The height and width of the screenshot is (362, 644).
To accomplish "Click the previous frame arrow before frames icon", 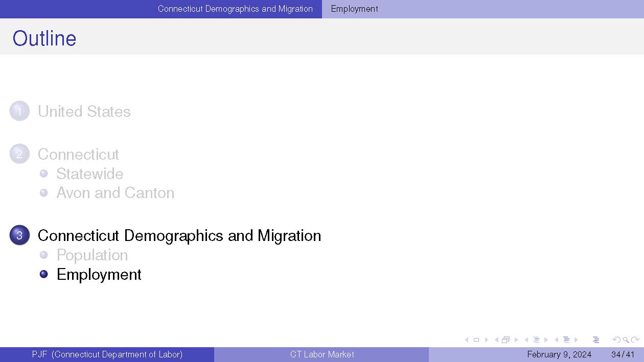I will (496, 340).
